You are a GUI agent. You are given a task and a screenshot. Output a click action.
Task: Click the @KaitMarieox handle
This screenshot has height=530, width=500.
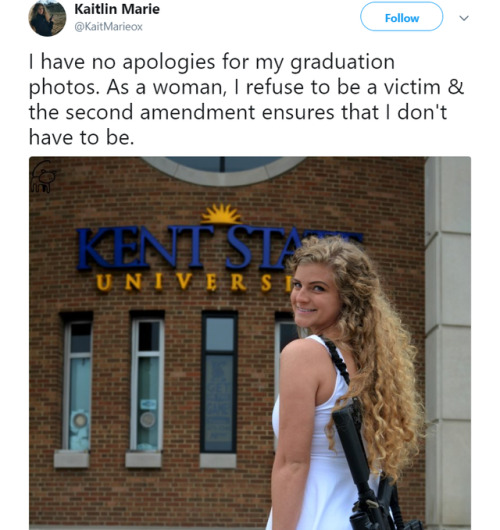(109, 27)
